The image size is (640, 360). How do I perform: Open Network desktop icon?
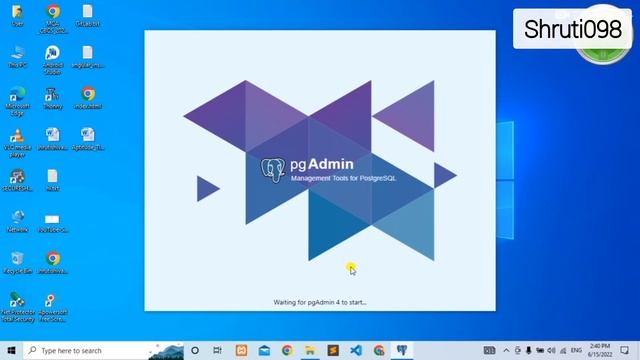point(18,221)
